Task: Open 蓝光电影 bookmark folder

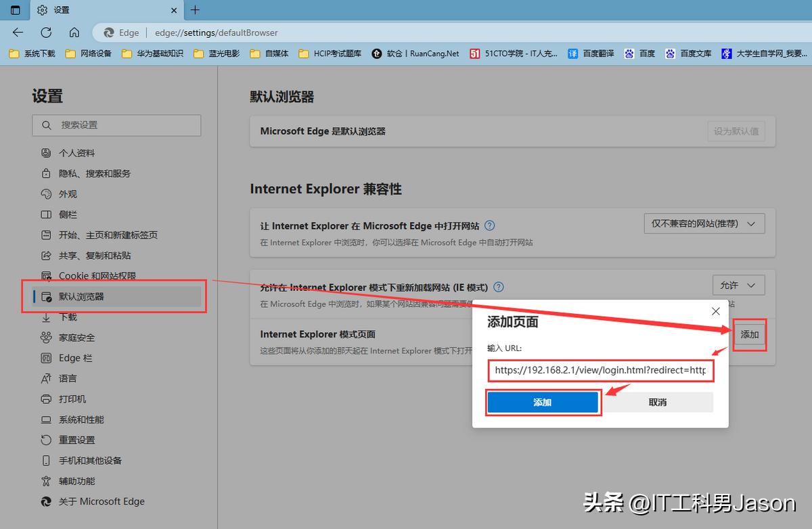Action: (217, 53)
